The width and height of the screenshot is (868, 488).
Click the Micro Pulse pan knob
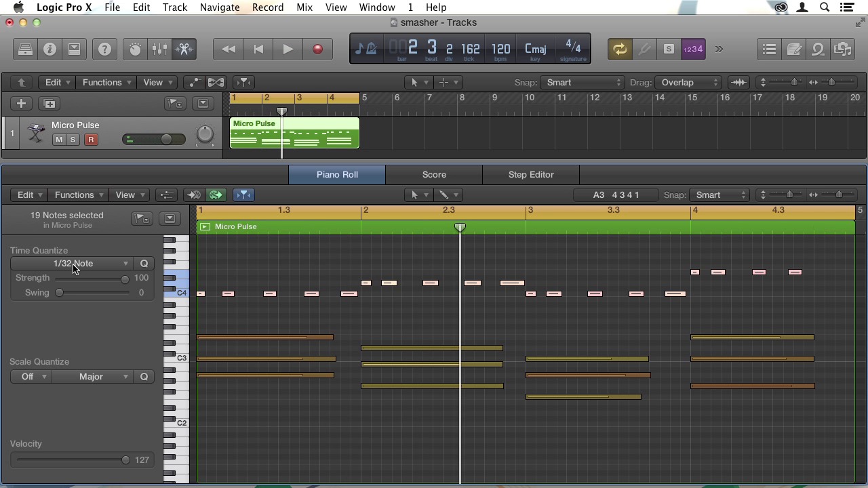coord(205,134)
